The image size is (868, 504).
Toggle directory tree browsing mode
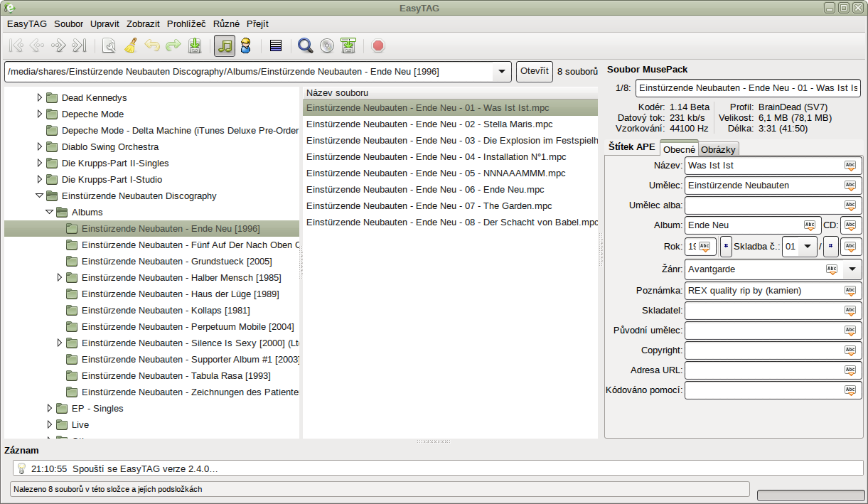pyautogui.click(x=225, y=46)
